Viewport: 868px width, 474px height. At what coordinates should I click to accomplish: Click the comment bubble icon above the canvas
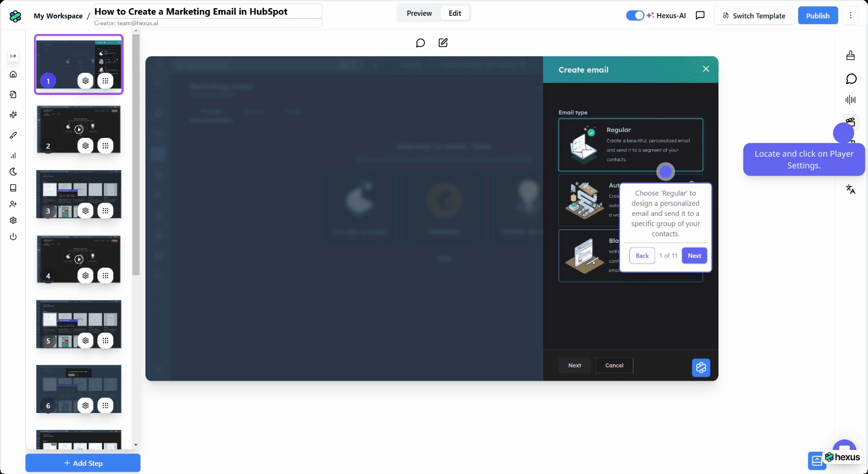[x=421, y=43]
